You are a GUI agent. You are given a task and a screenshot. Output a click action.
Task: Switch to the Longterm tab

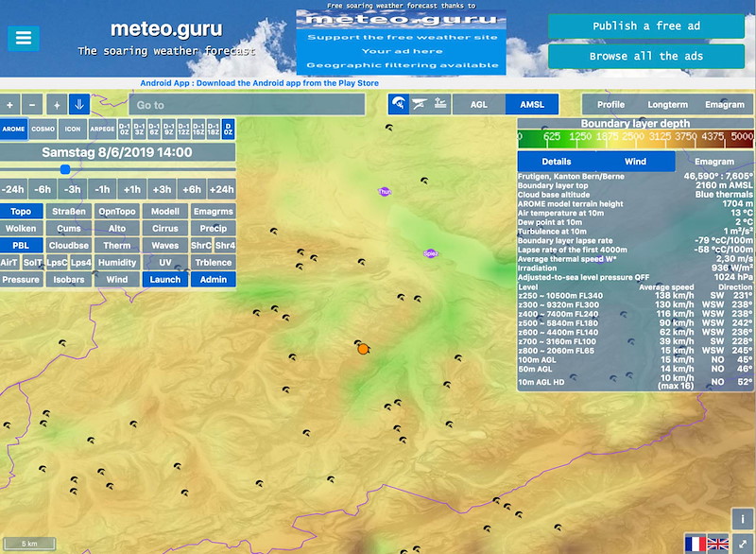pyautogui.click(x=668, y=105)
